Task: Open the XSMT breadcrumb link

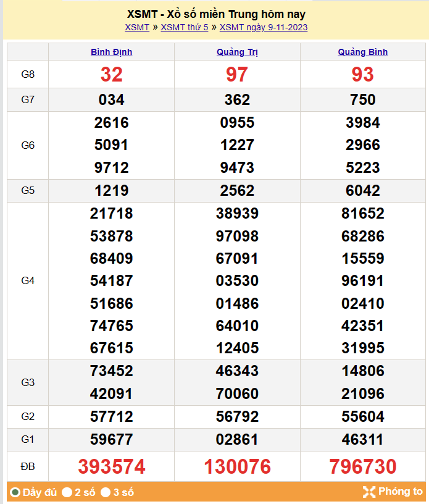Action: point(136,27)
